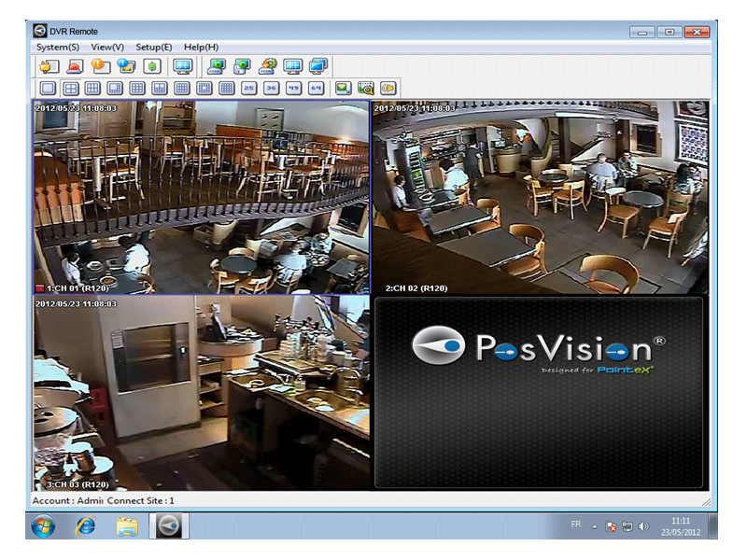Select the CH 02 camera video pane
Image resolution: width=747 pixels, height=560 pixels.
tap(541, 197)
